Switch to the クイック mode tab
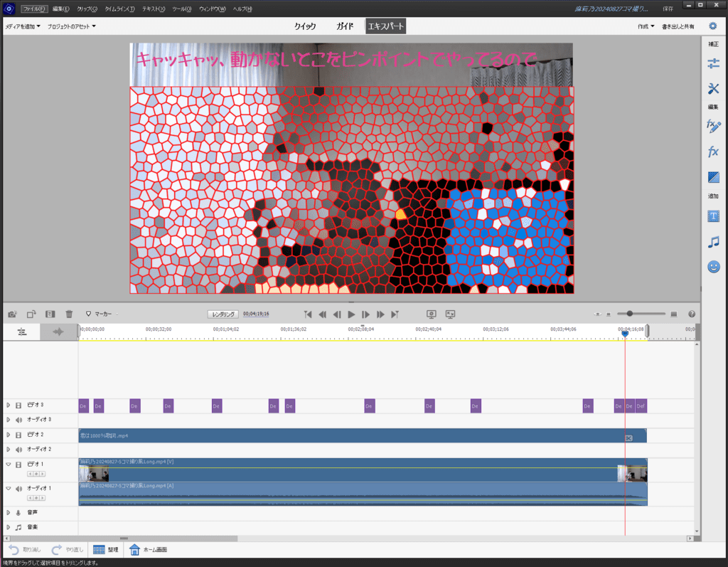This screenshot has width=728, height=567. 305,26
